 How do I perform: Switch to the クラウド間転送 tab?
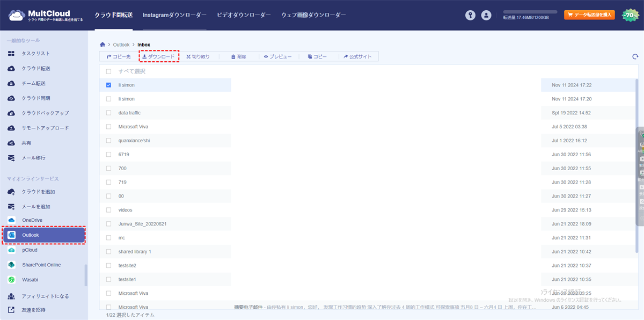click(x=113, y=15)
